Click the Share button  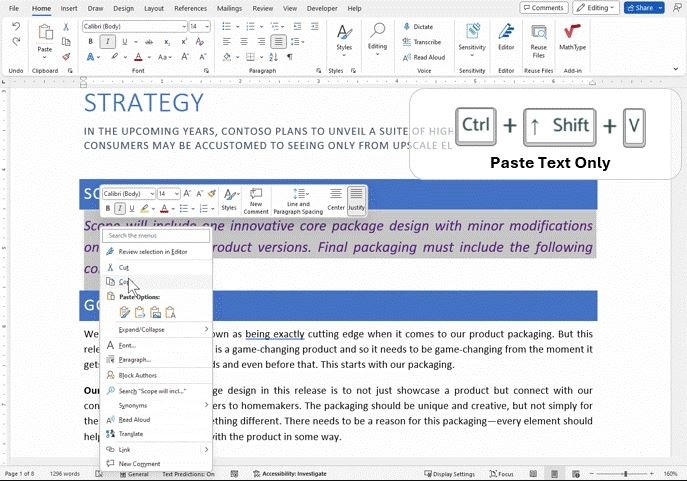644,8
